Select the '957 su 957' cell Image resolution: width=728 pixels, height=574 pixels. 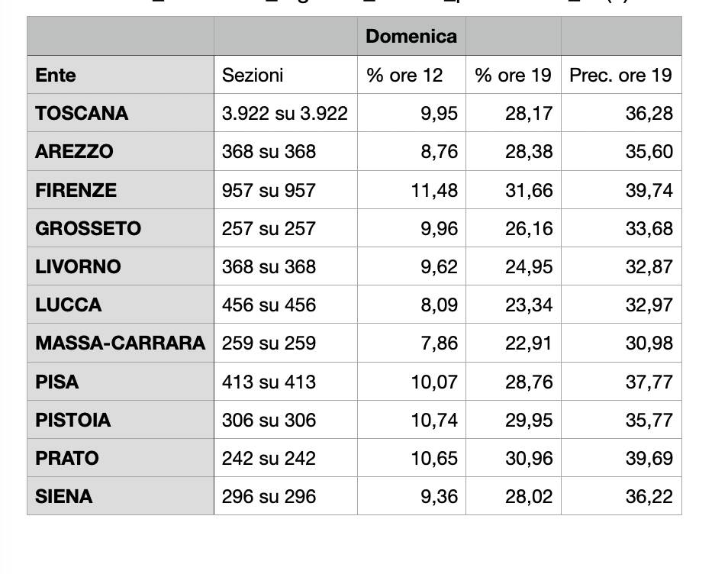point(269,190)
